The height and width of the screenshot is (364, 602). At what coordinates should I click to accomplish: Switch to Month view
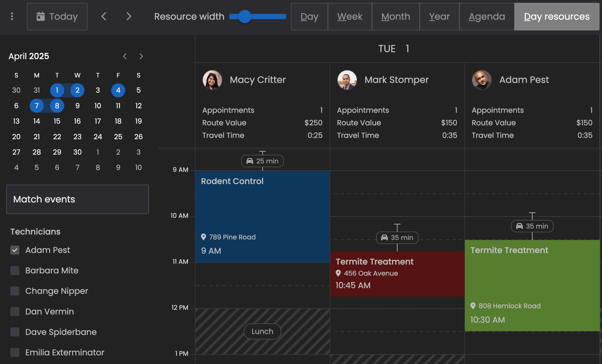(x=396, y=16)
